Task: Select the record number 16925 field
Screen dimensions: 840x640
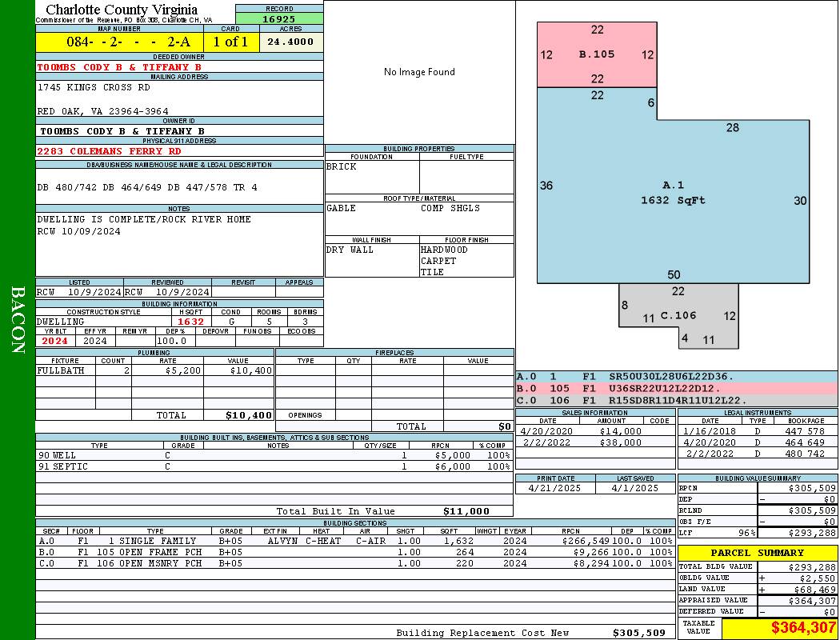Action: click(x=279, y=18)
